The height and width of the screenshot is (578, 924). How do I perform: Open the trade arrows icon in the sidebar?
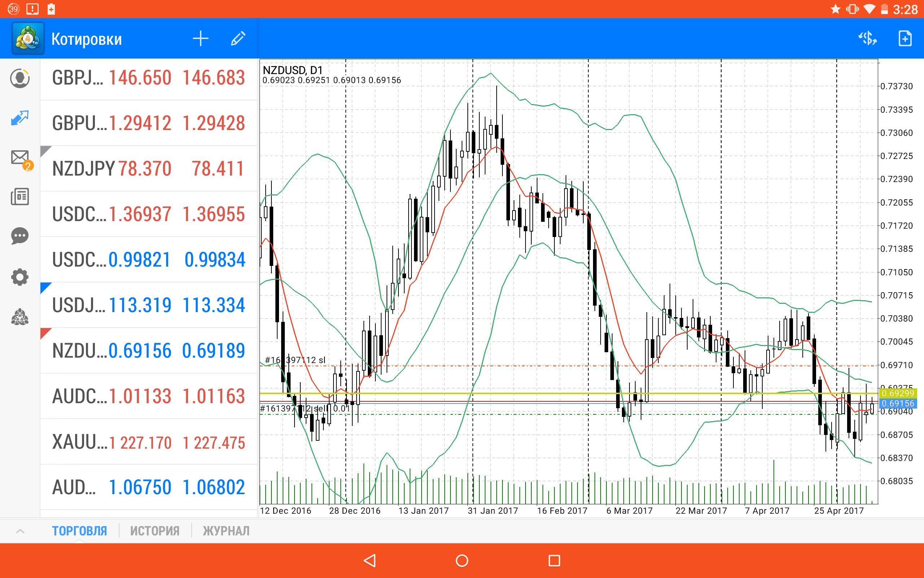(x=20, y=118)
